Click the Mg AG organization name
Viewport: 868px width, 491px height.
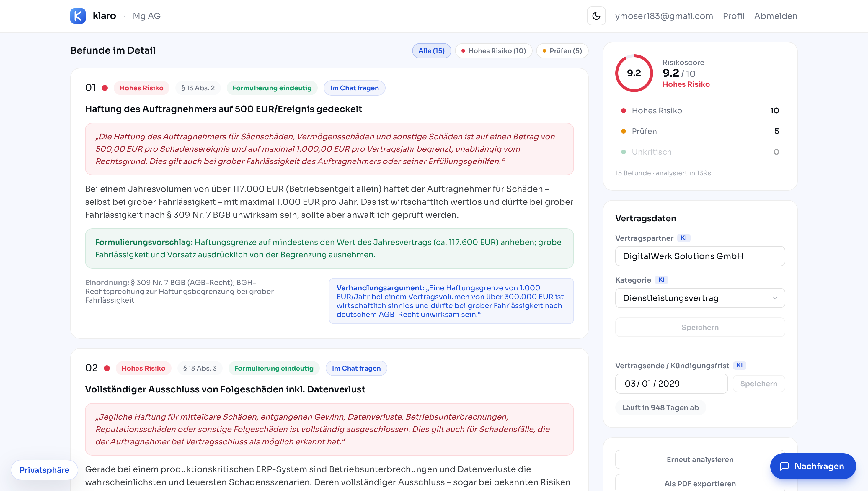pyautogui.click(x=146, y=16)
